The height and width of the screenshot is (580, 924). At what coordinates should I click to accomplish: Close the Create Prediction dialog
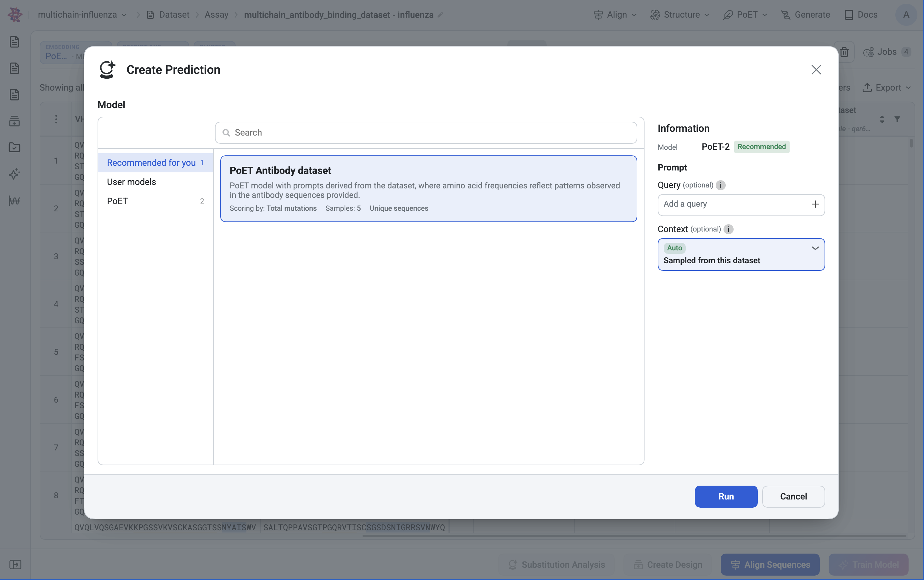[x=816, y=70]
